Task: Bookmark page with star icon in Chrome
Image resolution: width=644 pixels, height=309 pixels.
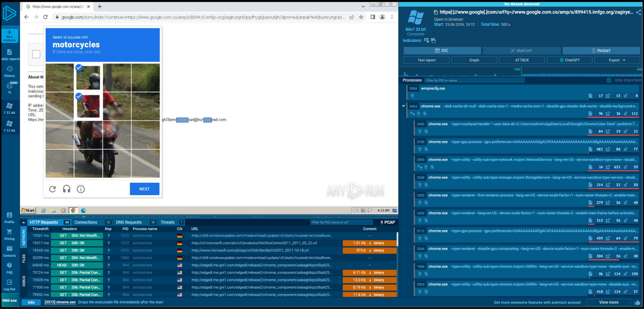Action: [x=361, y=17]
